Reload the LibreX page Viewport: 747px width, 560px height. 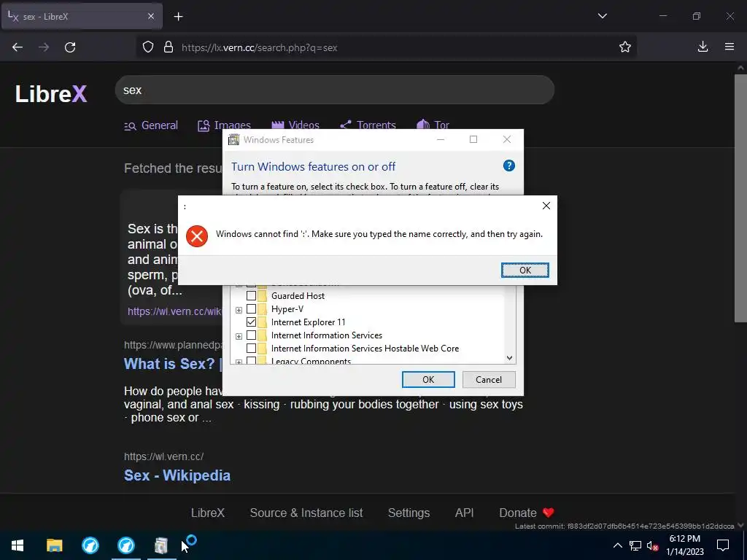coord(70,47)
